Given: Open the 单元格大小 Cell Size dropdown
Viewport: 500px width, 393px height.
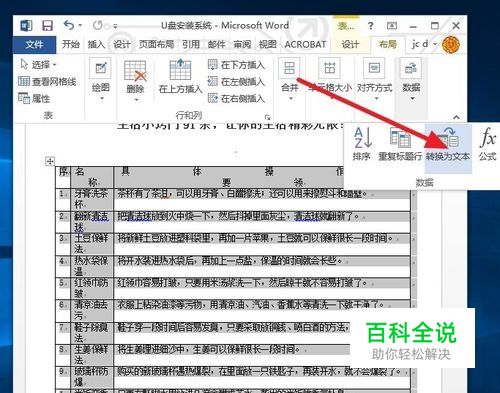Looking at the screenshot, I should tap(330, 80).
